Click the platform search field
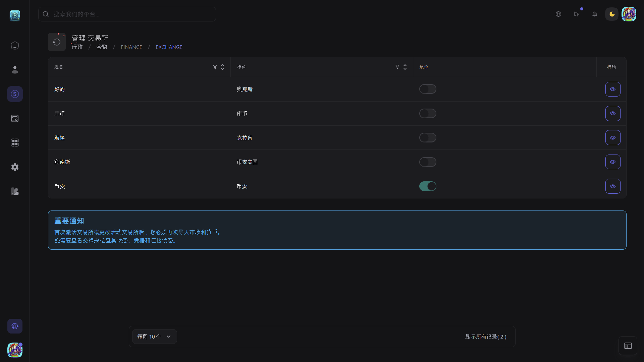The width and height of the screenshot is (644, 362). [127, 14]
